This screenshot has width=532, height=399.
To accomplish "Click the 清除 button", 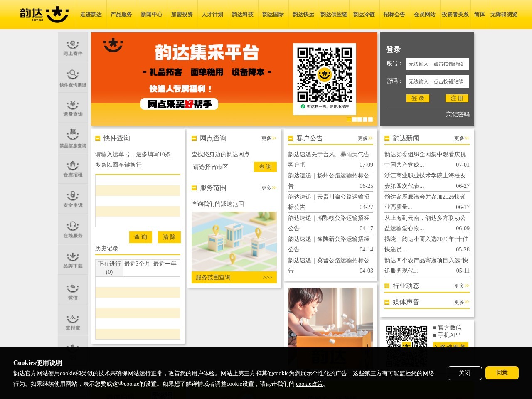I will point(169,237).
